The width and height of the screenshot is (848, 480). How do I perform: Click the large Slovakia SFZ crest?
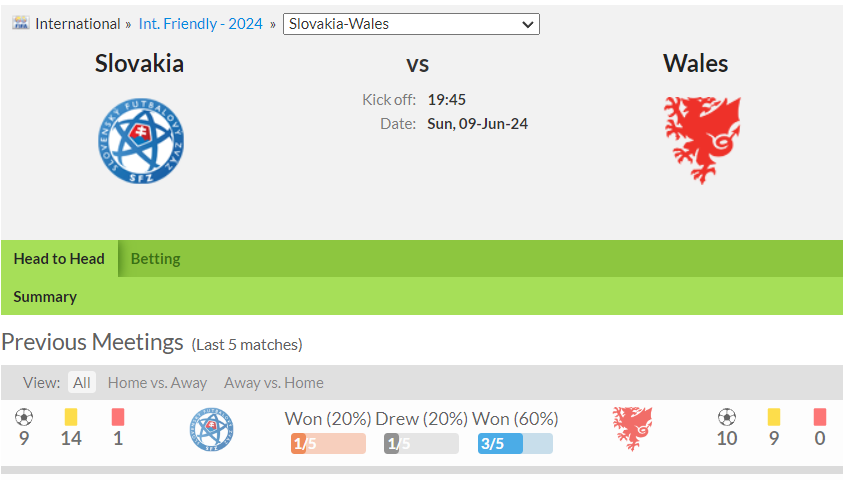pos(141,141)
